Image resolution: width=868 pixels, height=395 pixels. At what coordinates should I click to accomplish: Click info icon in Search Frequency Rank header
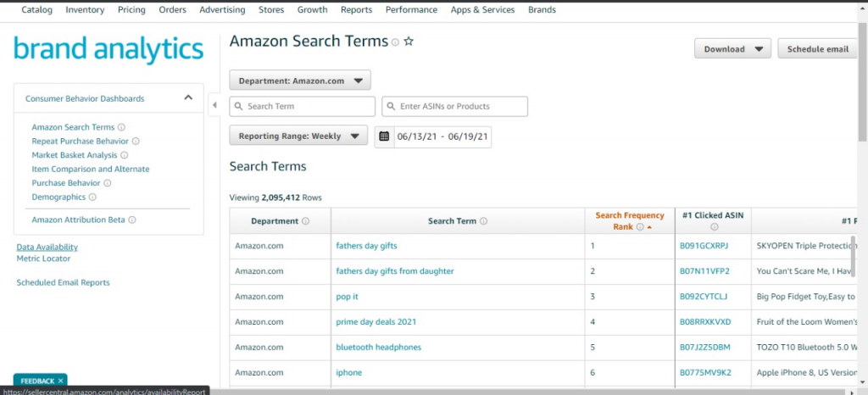640,227
